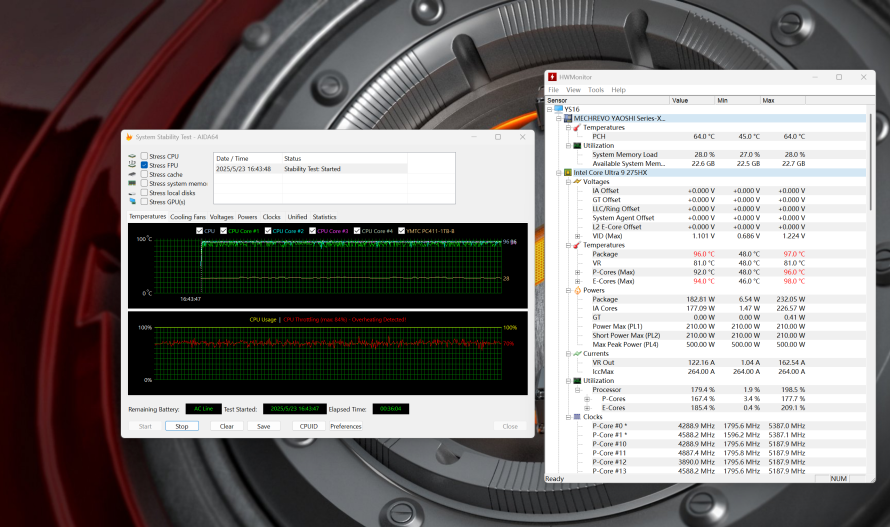
Task: Click the MECHREVO YAOSHI motherboard icon
Action: pos(567,118)
